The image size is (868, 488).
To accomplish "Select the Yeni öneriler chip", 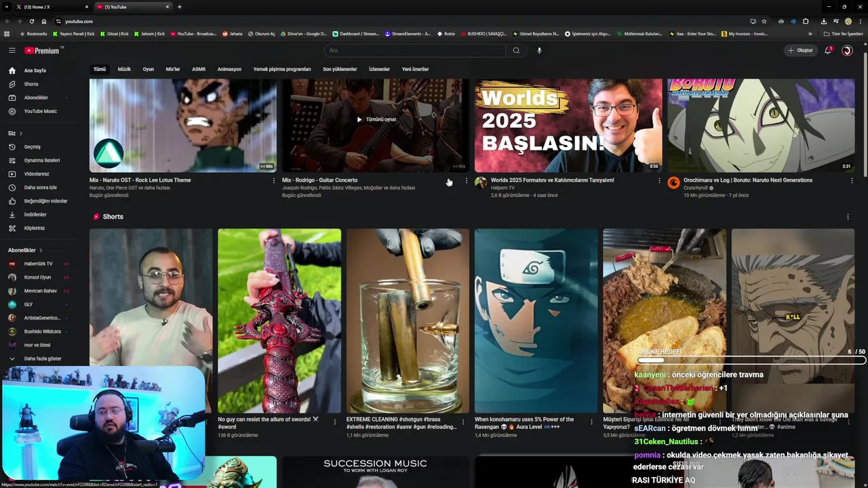I will [415, 69].
